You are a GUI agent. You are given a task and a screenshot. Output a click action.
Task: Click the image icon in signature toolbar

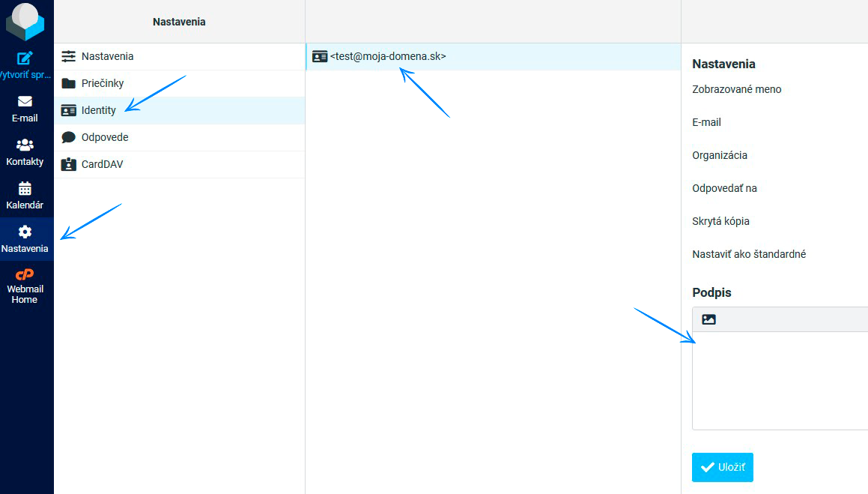click(708, 319)
